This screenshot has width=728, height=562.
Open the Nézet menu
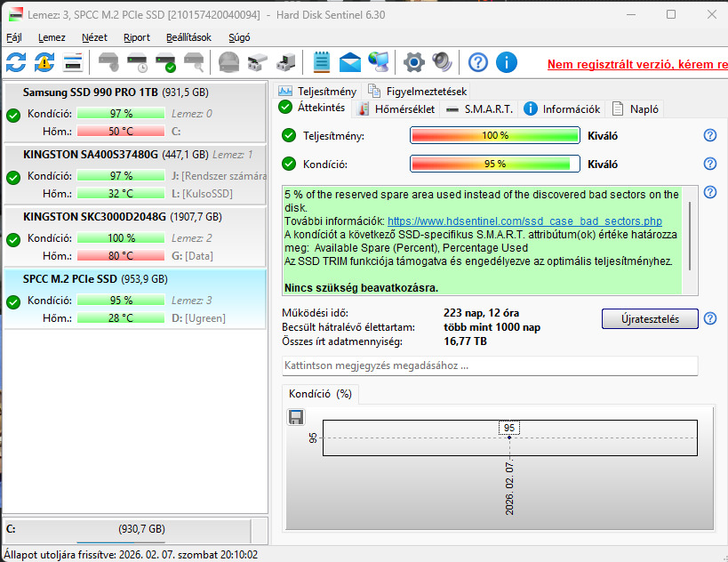[x=94, y=37]
